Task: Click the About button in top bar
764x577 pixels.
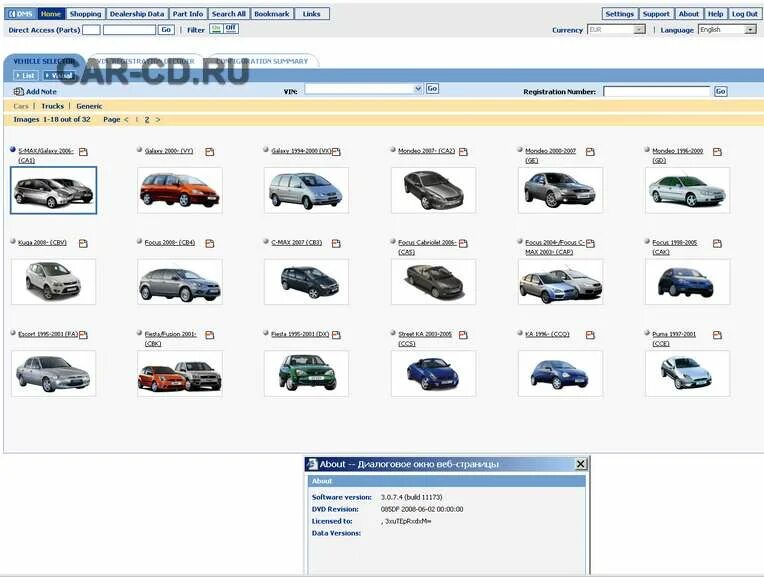Action: pos(689,14)
